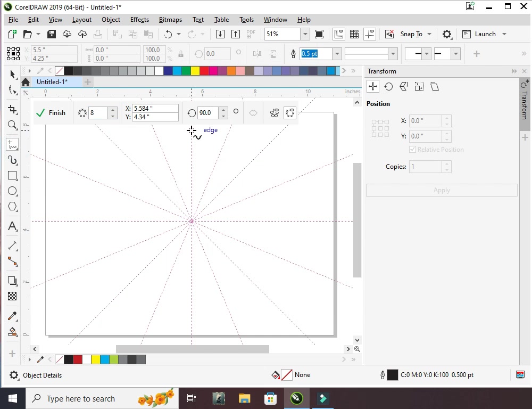Switch to Scale and Mirror in Transform docker

pyautogui.click(x=404, y=87)
